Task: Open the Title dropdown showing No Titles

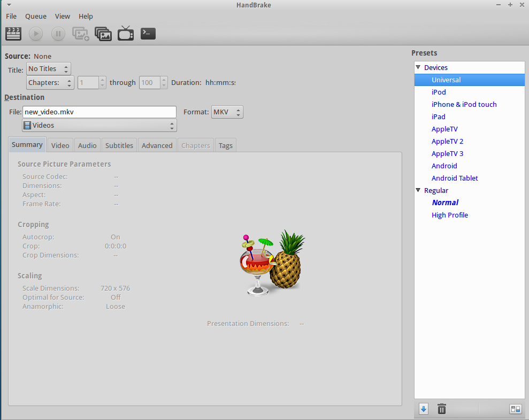Action: [49, 69]
